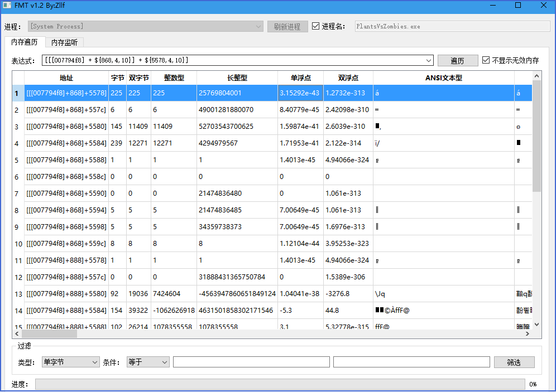Select address cell [[[007794f8]+888]+5578]

[x=66, y=260]
